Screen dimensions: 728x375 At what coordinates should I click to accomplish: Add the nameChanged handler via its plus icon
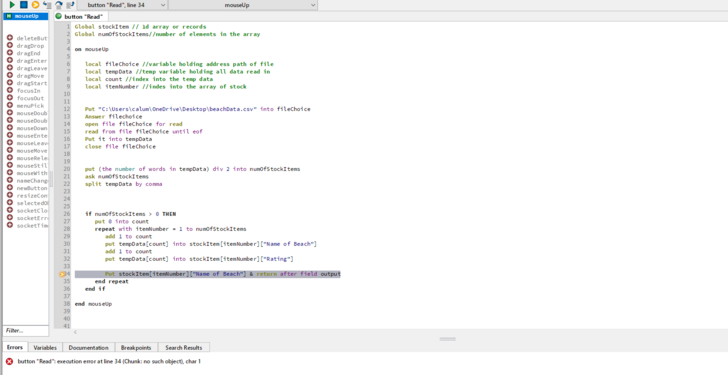coord(9,180)
